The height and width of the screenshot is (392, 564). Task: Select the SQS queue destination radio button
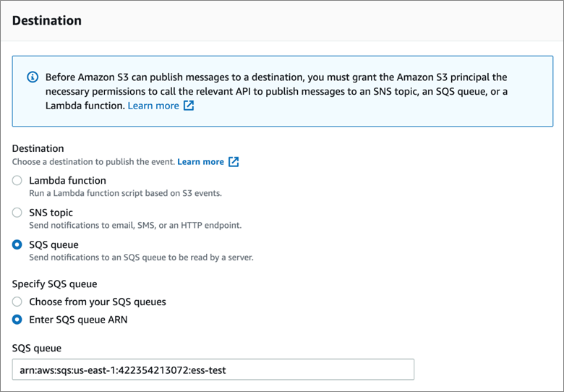[x=17, y=245]
